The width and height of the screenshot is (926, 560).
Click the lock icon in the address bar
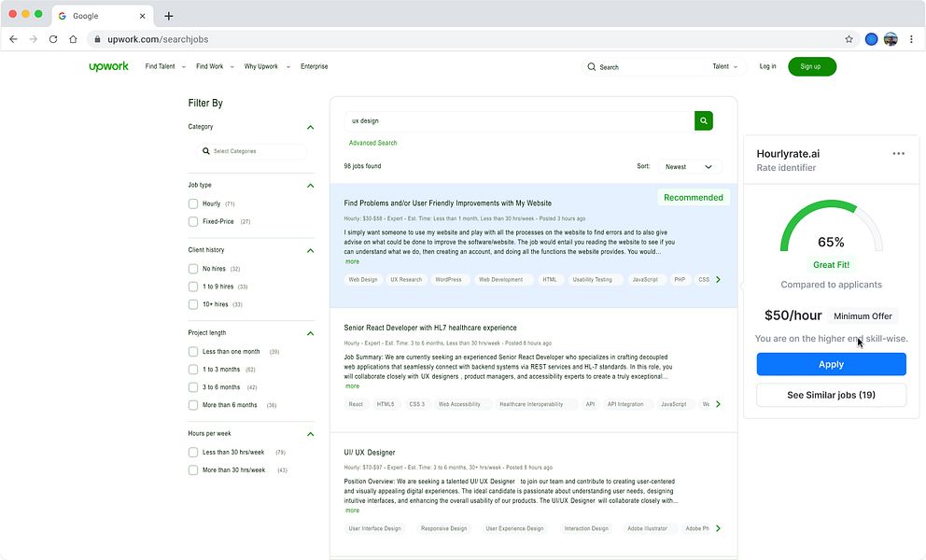click(x=97, y=39)
